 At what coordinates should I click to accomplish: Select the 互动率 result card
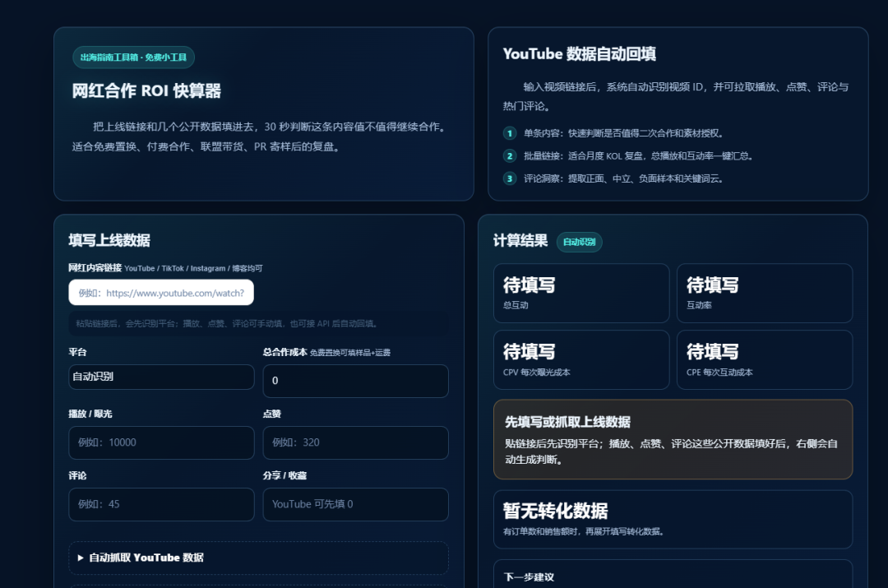(765, 293)
